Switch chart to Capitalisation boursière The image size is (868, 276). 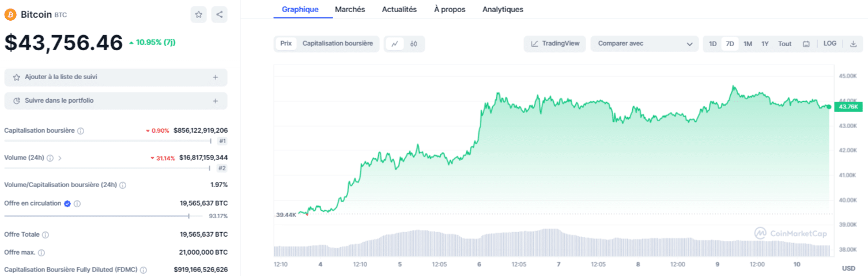[x=337, y=43]
